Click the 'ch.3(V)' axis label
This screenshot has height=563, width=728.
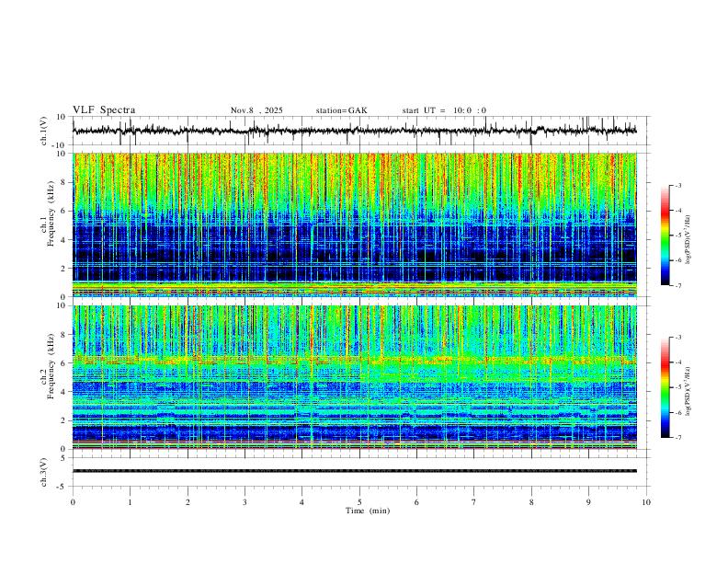click(x=44, y=472)
